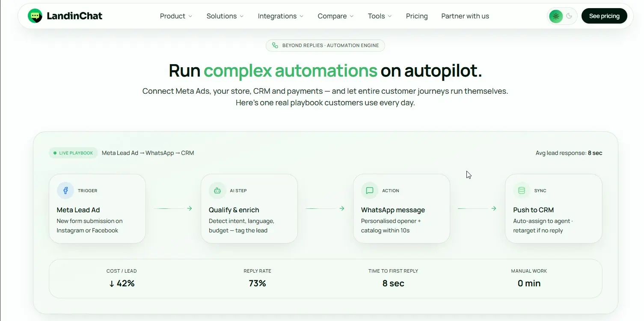The image size is (644, 321).
Task: Click the Facebook icon on Meta Lead Ad card
Action: tap(65, 190)
